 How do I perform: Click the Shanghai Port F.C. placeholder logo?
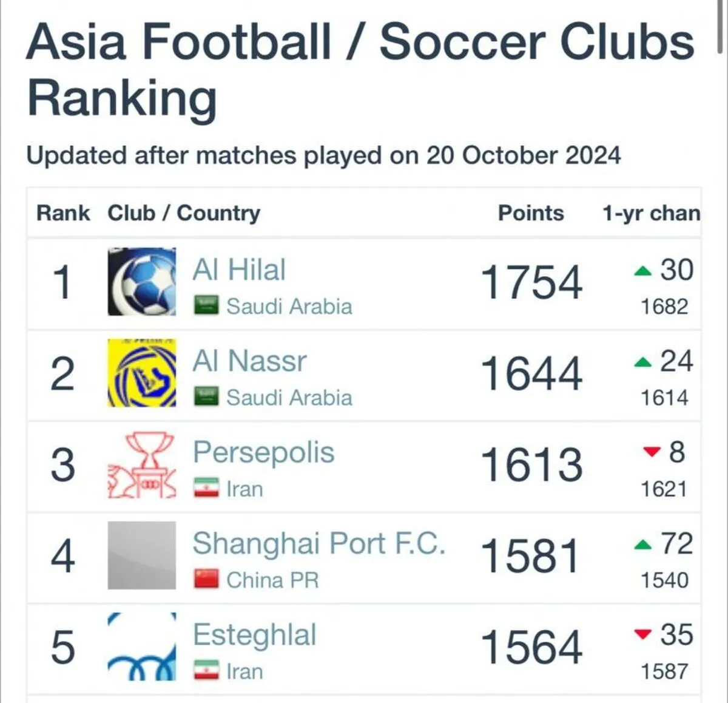tap(142, 555)
